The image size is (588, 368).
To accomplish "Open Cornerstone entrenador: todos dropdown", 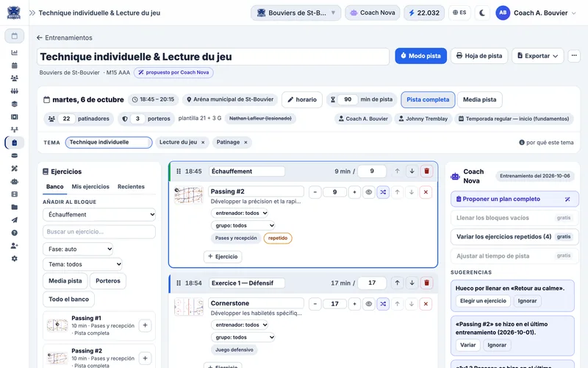I will [240, 325].
